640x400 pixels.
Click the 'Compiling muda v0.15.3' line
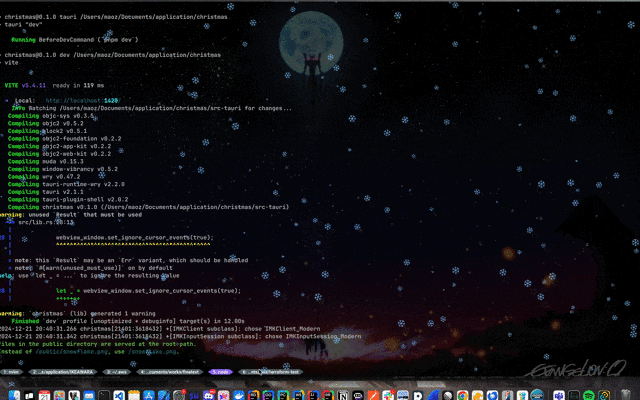coord(45,162)
